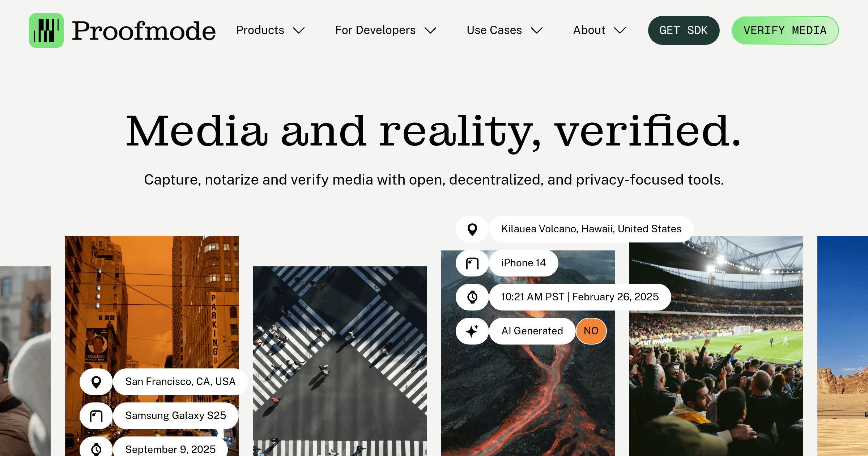868x456 pixels.
Task: Click the Samsung Galaxy S25 label
Action: click(x=176, y=416)
